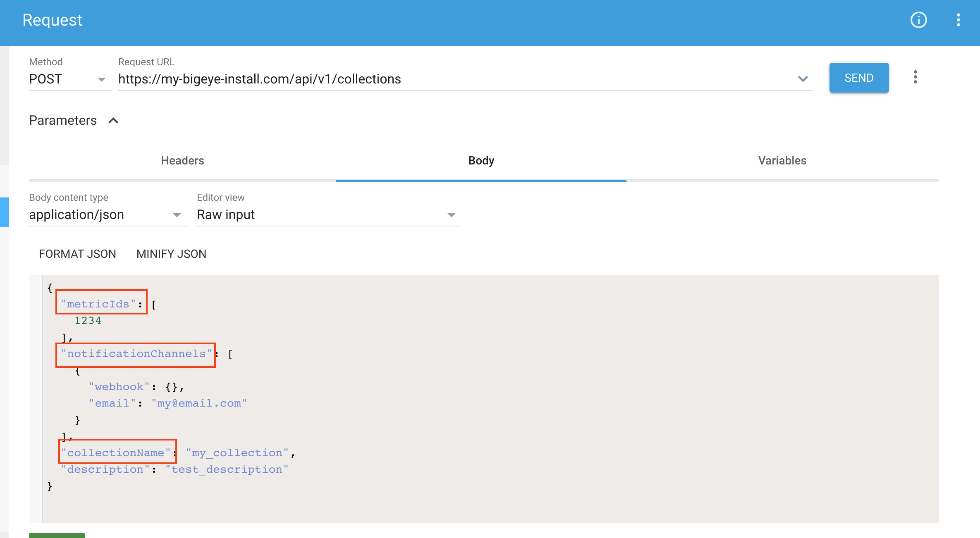Switch to the Headers tab
This screenshot has width=980, height=538.
182,160
